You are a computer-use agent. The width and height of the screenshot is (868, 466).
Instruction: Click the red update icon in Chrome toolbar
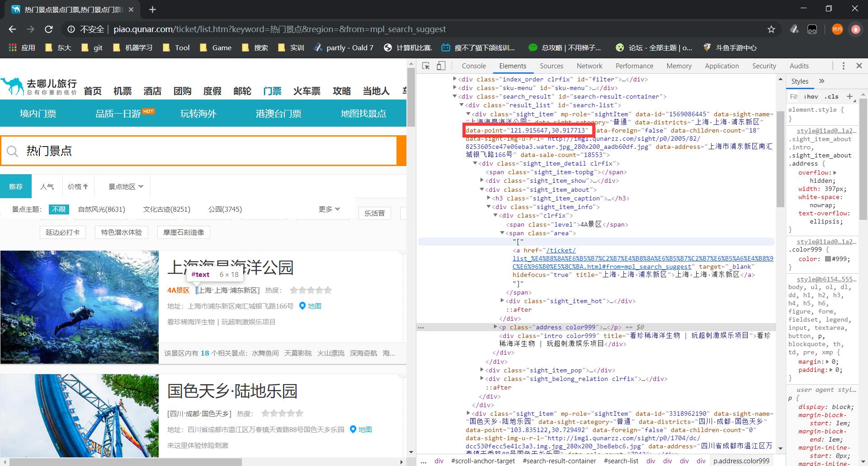855,29
